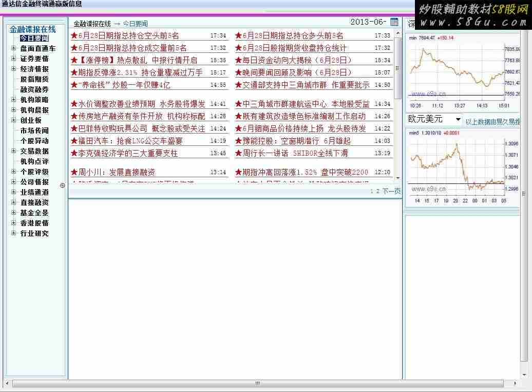Click the horizontal scrollbar right arrow
532x392 pixels.
pyautogui.click(x=515, y=383)
